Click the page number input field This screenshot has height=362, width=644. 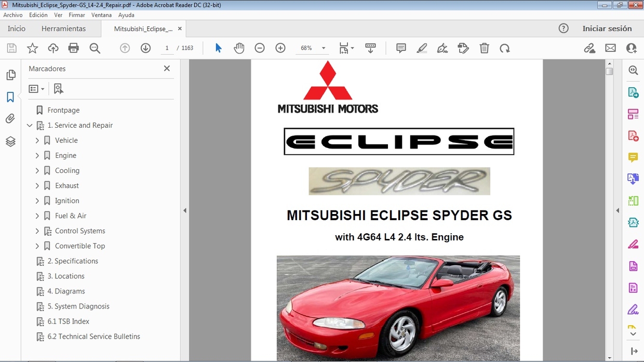(167, 48)
